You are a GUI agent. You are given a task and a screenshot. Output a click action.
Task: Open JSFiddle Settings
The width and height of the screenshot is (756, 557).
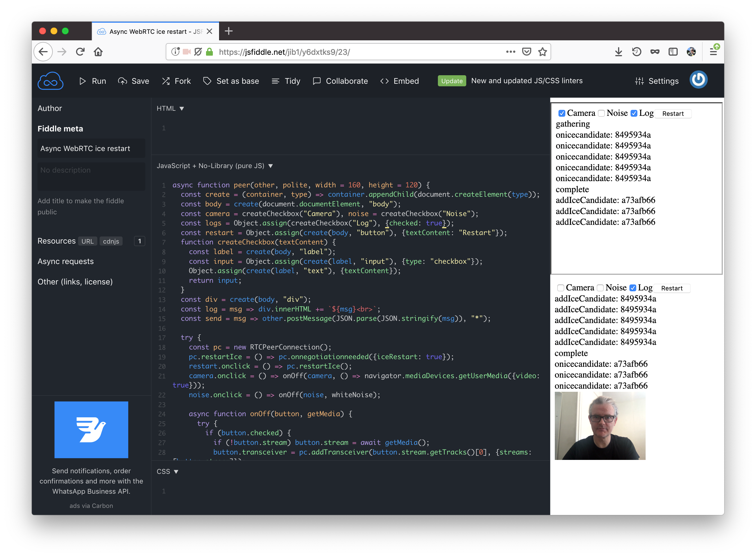click(x=657, y=81)
